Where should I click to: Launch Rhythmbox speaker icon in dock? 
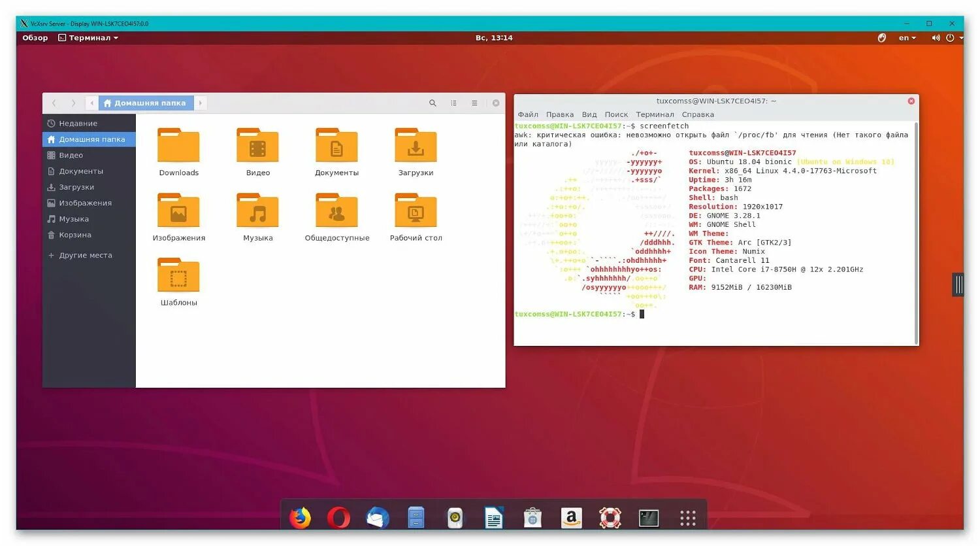[455, 518]
